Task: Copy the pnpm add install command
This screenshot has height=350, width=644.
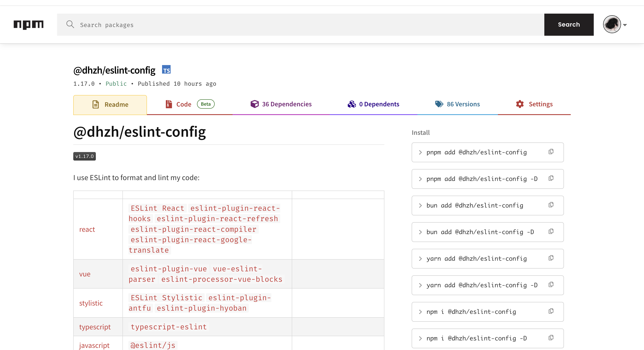Action: 551,152
